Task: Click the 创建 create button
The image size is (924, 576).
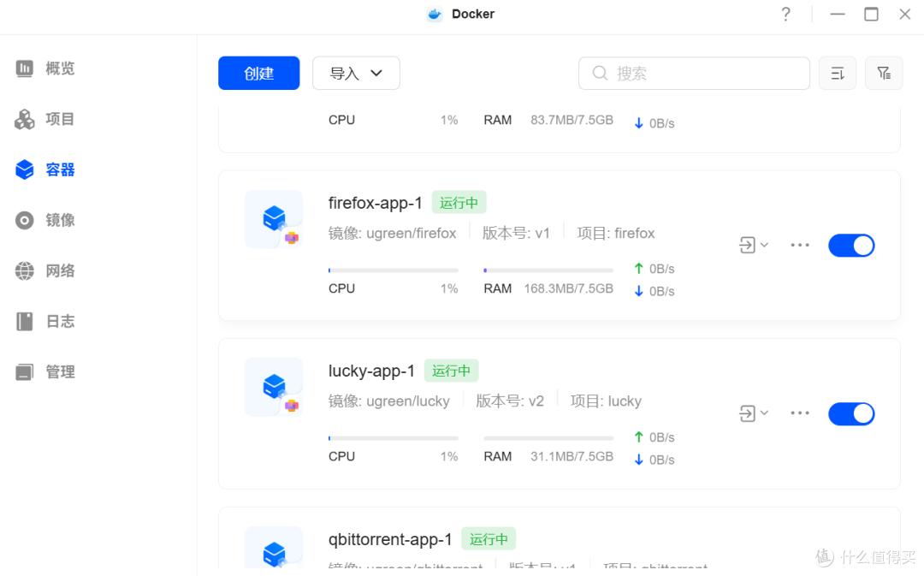Action: pos(258,73)
